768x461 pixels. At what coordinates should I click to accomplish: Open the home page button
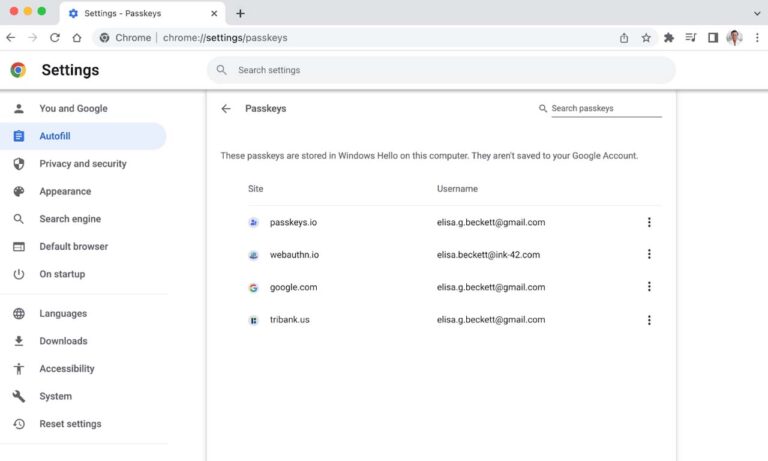point(77,38)
